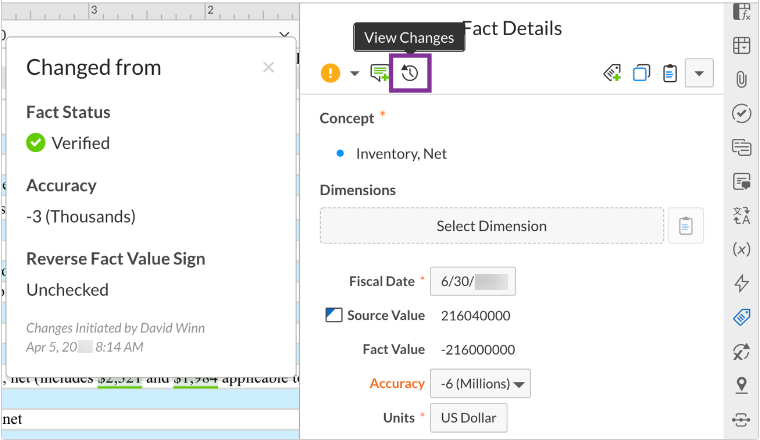This screenshot has height=440, width=760.
Task: Select the blue XBRL tag sidebar icon
Action: click(741, 317)
